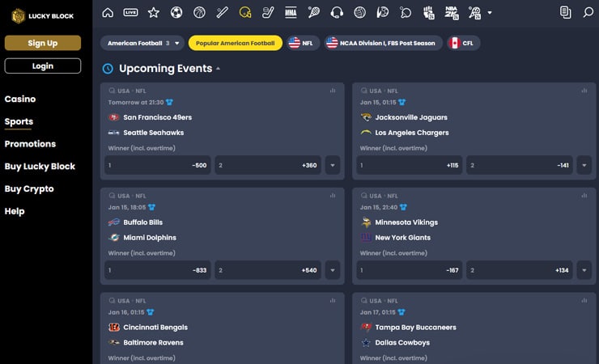The width and height of the screenshot is (599, 364).
Task: Click the Lucky Block logo
Action: 42,16
